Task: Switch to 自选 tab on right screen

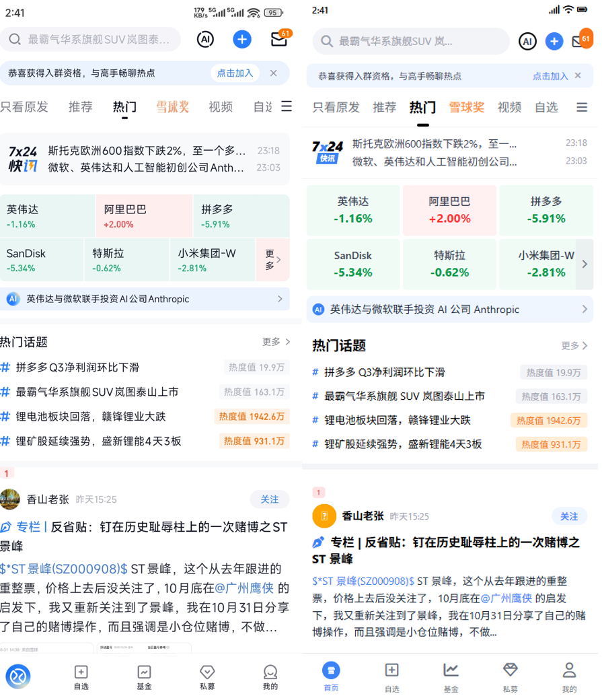Action: pyautogui.click(x=546, y=107)
